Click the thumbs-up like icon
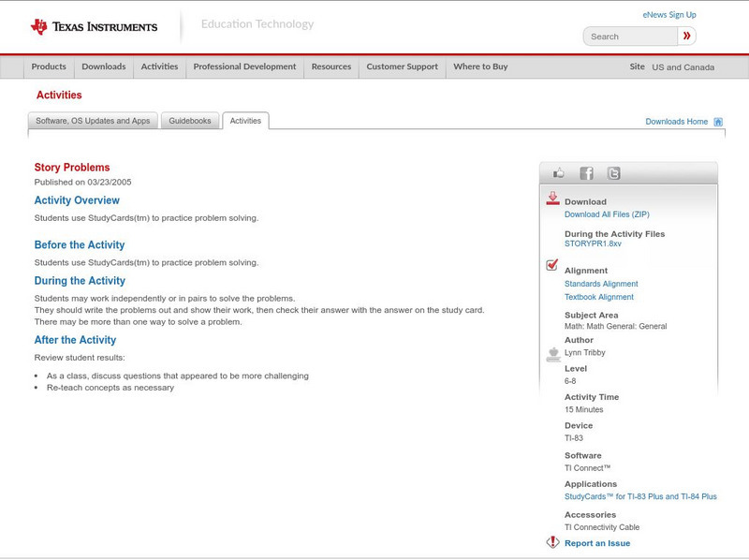The height and width of the screenshot is (560, 749). click(559, 173)
